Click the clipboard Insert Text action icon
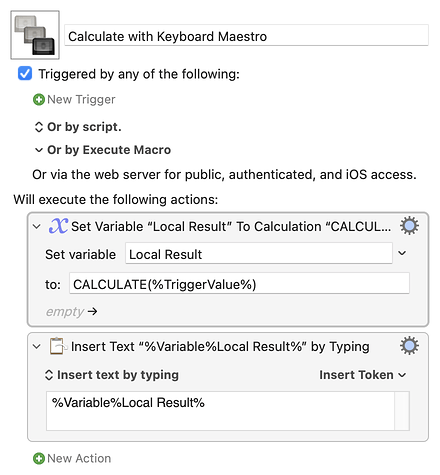440x475 pixels. pyautogui.click(x=57, y=346)
